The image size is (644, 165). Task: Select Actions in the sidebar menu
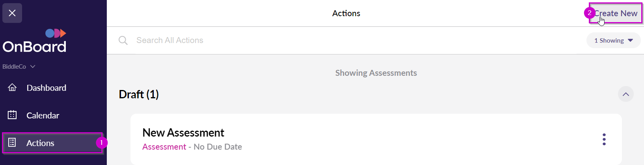pyautogui.click(x=53, y=143)
